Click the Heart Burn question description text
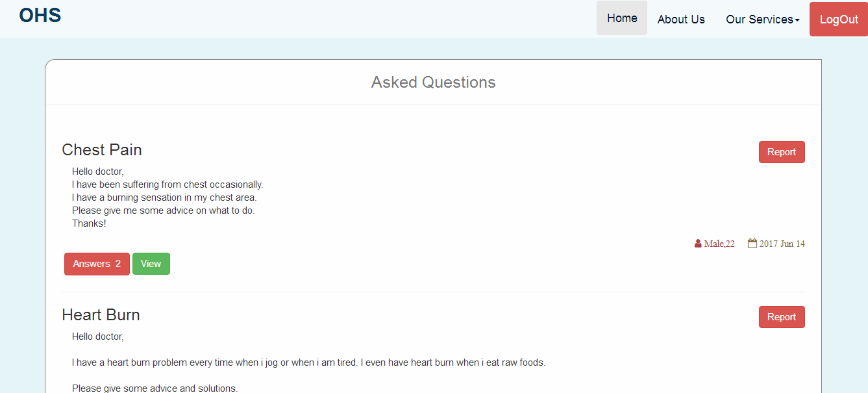 (309, 362)
